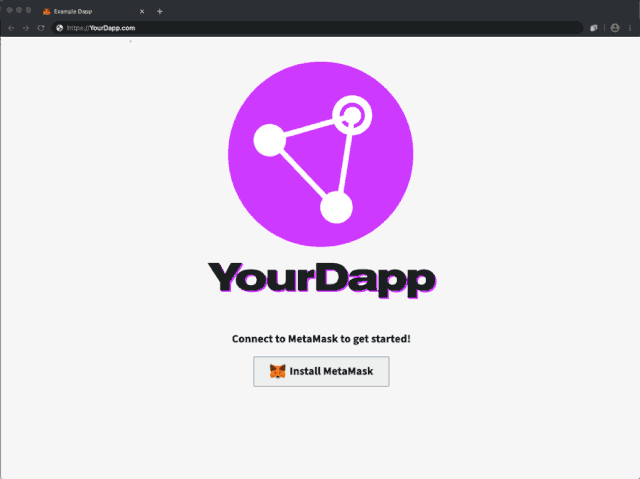Click 'Connect to MetaMask to get started!' text
This screenshot has height=479, width=640.
pyautogui.click(x=321, y=339)
